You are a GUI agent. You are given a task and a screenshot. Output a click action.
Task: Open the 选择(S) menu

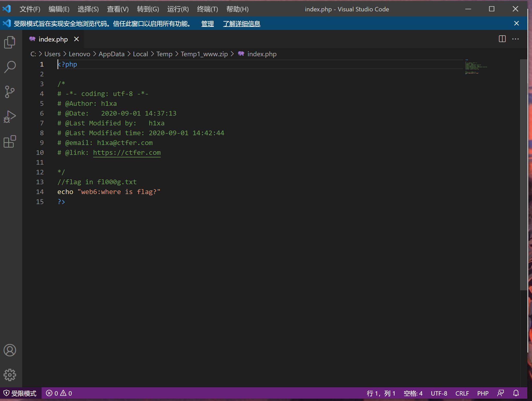88,9
